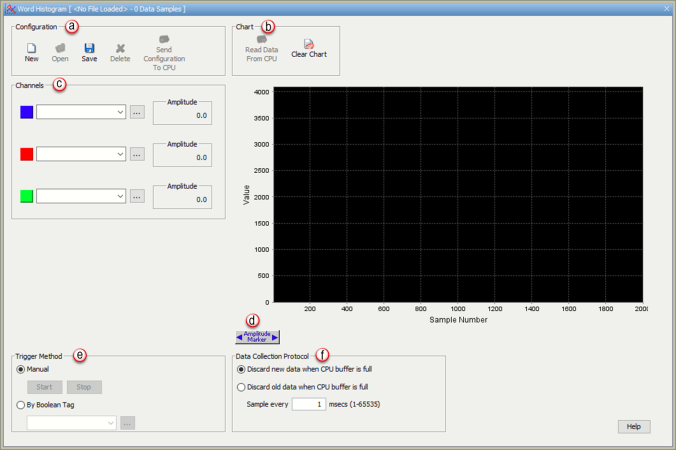The height and width of the screenshot is (450, 676).
Task: Click the Sample every msecs field
Action: point(309,404)
